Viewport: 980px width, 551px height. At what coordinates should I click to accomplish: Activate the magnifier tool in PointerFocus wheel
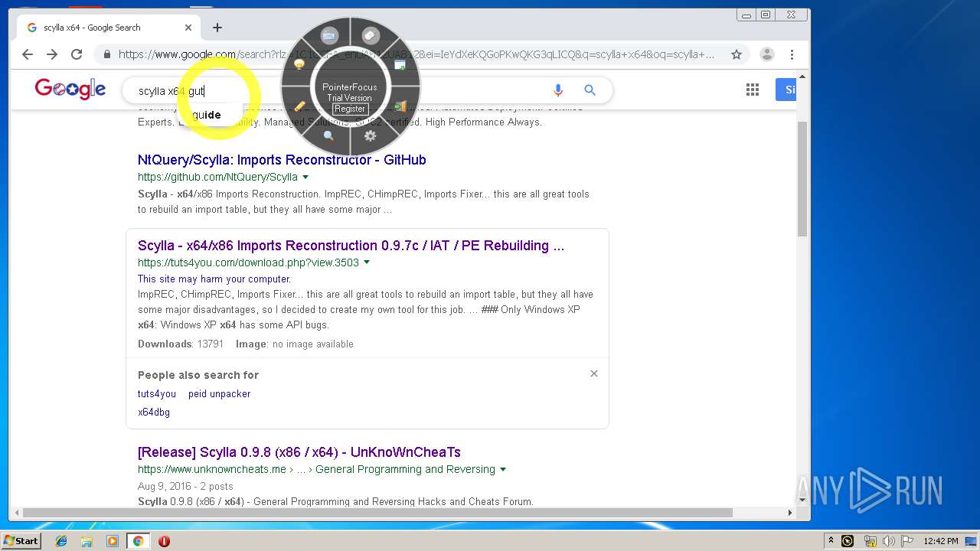point(329,136)
